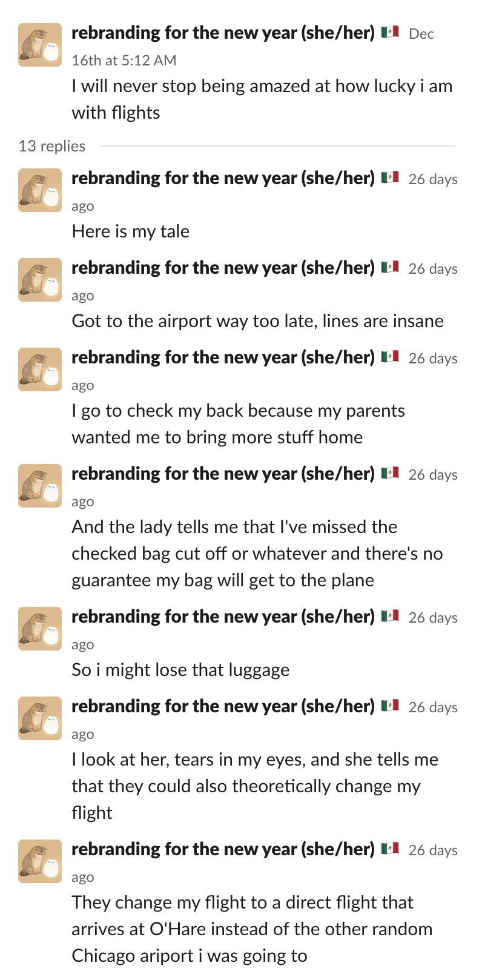Click avatar beside 'They change my flight' reply
The image size is (482, 980).
click(x=40, y=861)
